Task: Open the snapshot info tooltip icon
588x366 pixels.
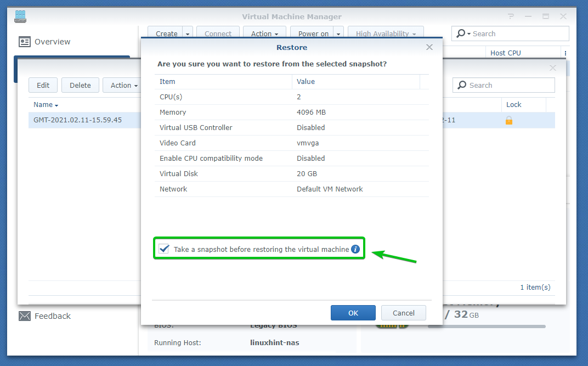Action: (355, 249)
